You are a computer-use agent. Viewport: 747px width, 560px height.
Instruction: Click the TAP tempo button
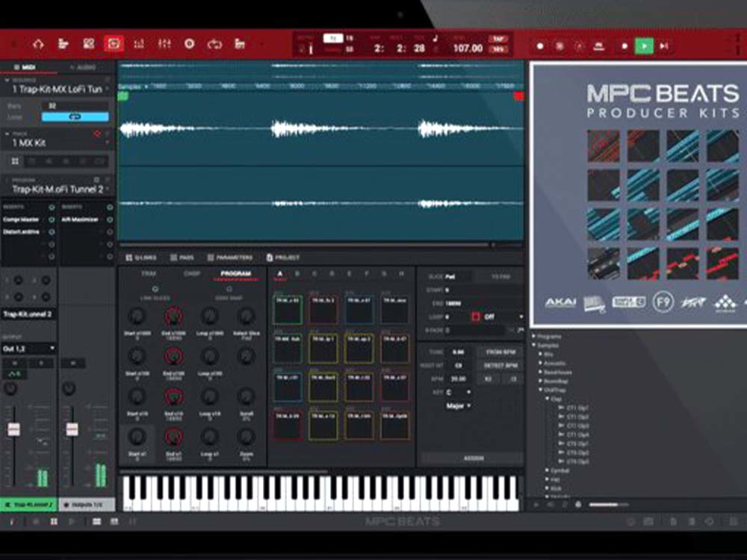click(498, 39)
